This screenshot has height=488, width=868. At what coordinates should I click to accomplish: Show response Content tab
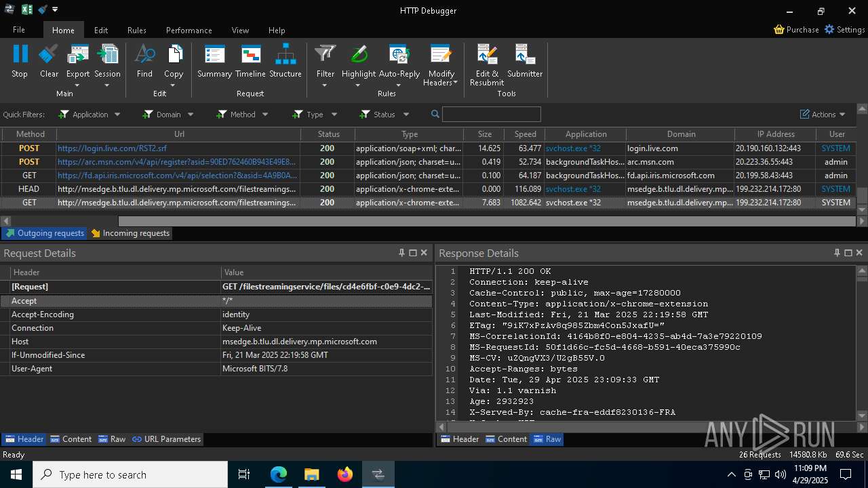tap(506, 439)
